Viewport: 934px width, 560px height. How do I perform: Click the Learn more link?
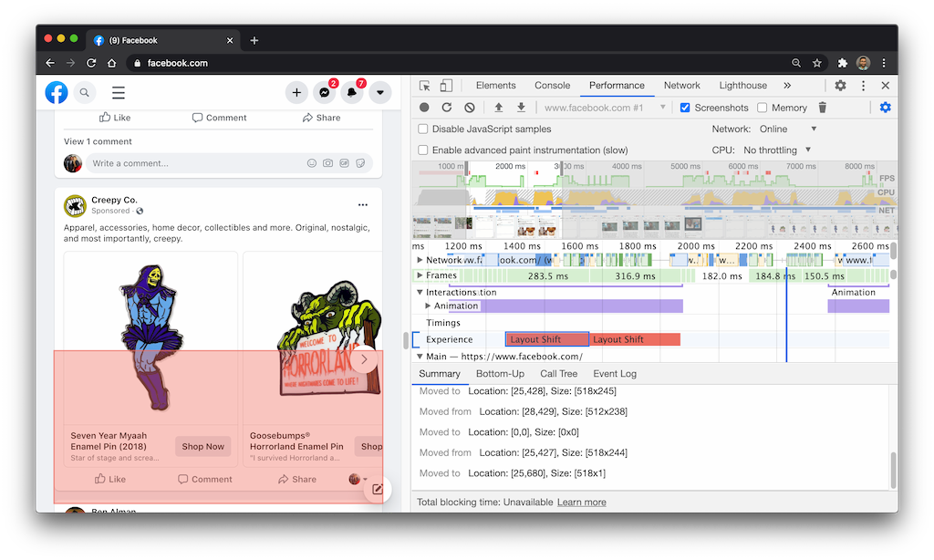(581, 503)
